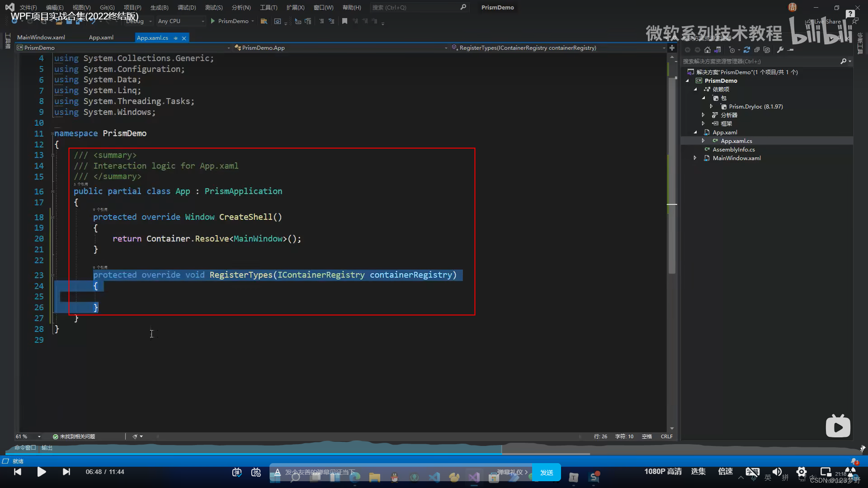
Task: Expand the MainWindow.xaml node
Action: coord(695,158)
